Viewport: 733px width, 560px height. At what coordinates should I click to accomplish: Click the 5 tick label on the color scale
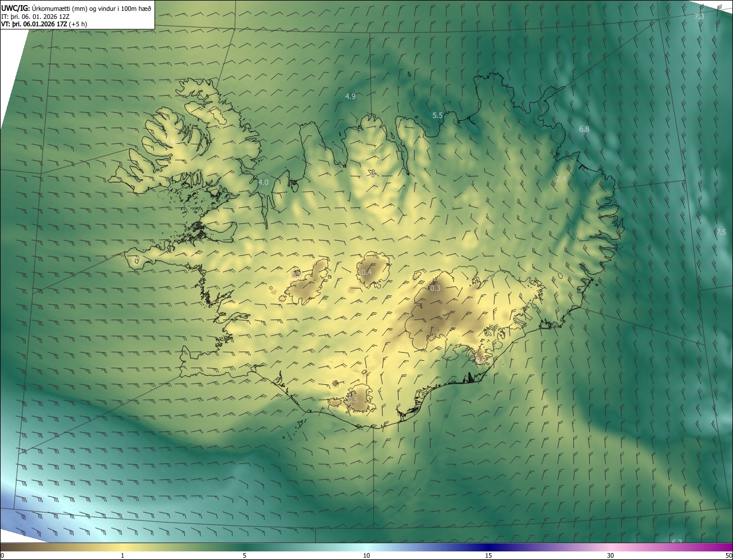click(x=245, y=556)
